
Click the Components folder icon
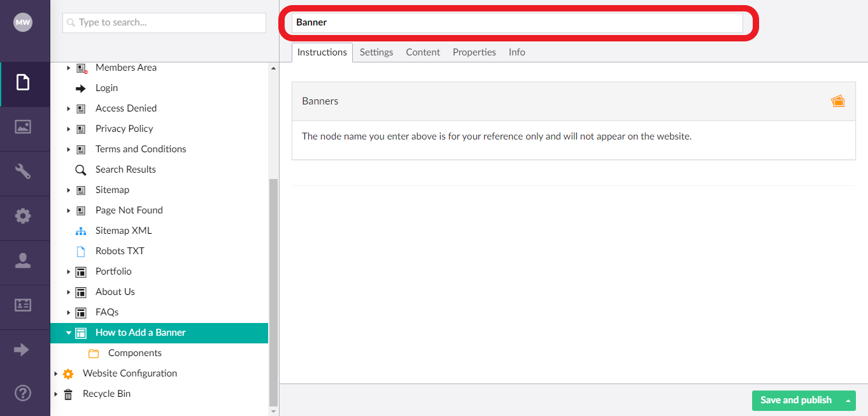[94, 354]
